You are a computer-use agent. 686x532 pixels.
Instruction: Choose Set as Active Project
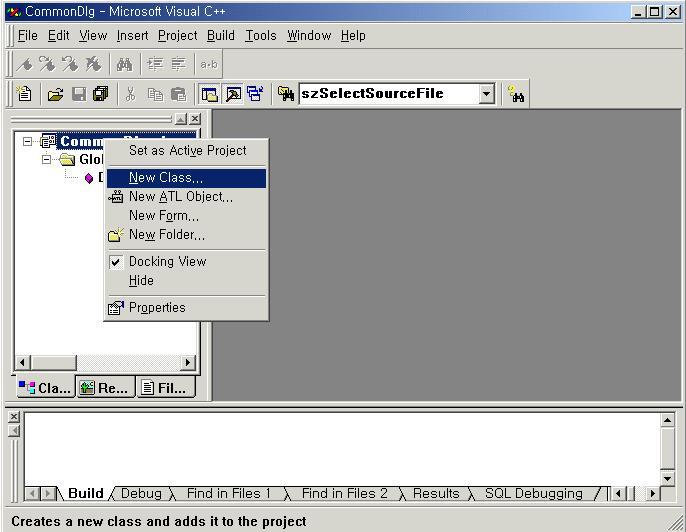pos(186,150)
